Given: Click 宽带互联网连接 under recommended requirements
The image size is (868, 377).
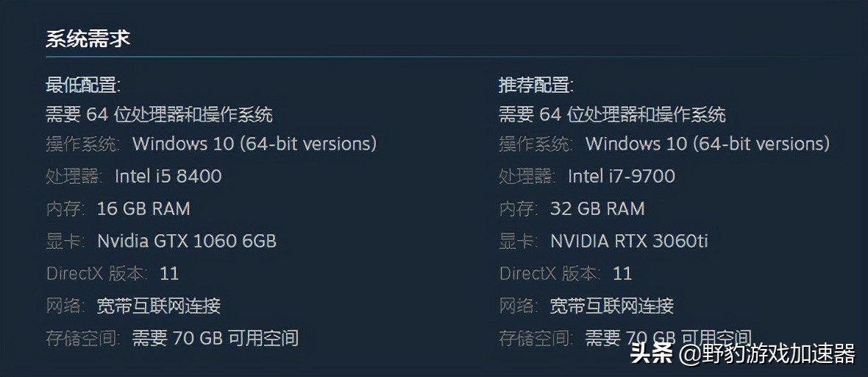Looking at the screenshot, I should coord(611,306).
